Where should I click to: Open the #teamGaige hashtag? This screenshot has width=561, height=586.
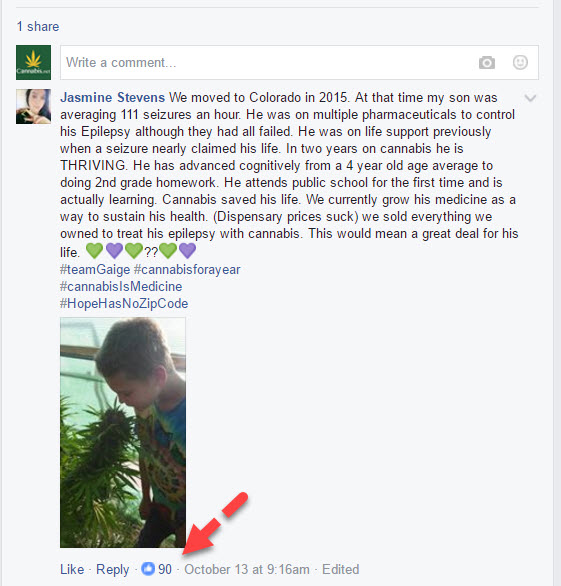(95, 269)
